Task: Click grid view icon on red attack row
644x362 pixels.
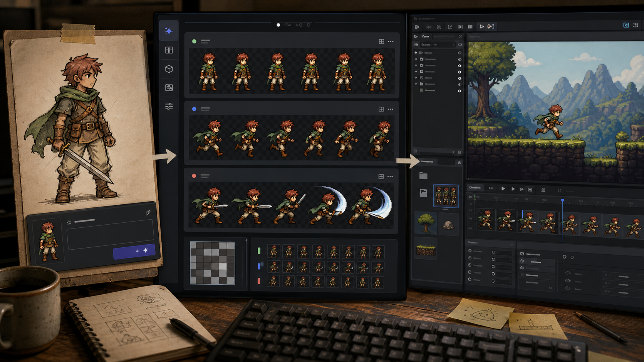Action: click(x=381, y=176)
